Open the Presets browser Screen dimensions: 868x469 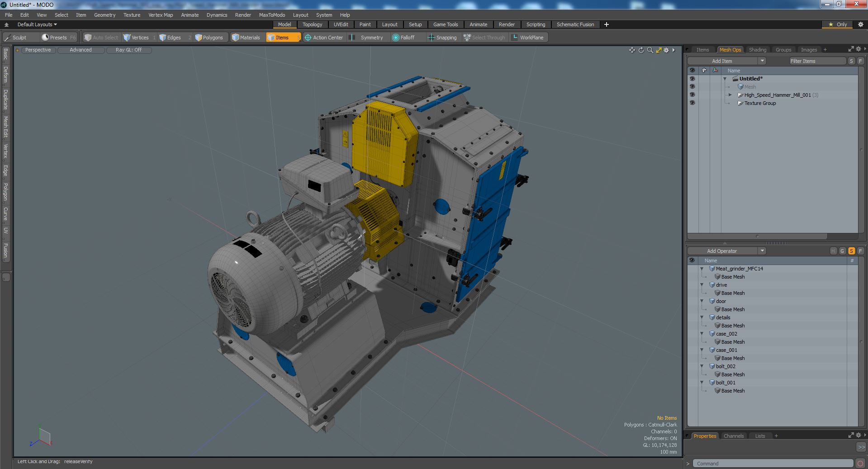[x=59, y=38]
